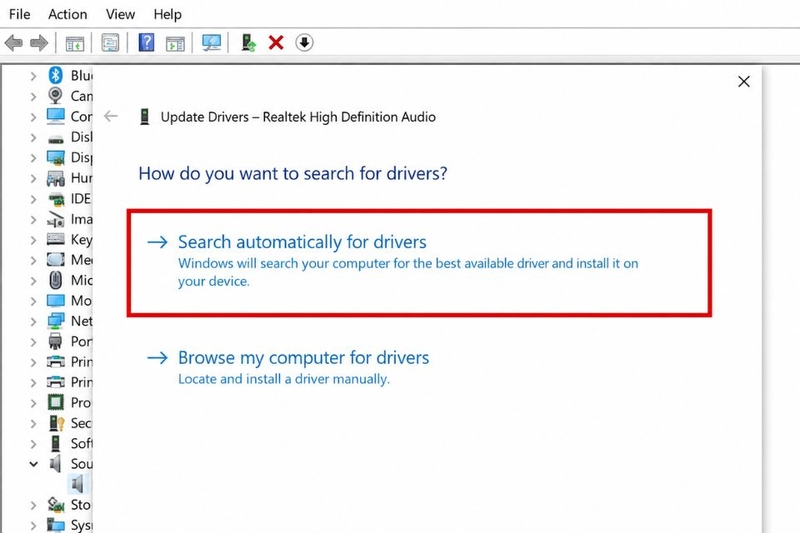
Task: Select the Cameras webcam icon in tree
Action: (x=55, y=95)
